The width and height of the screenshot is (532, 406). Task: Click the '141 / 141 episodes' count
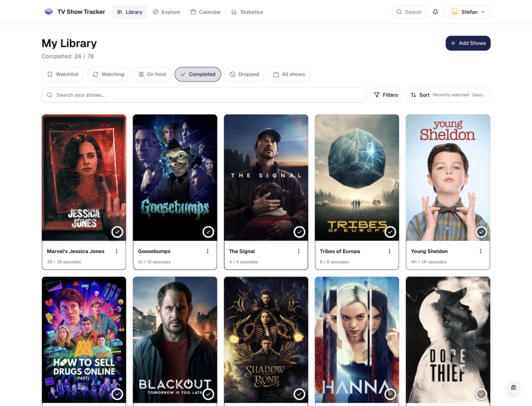[x=429, y=262]
